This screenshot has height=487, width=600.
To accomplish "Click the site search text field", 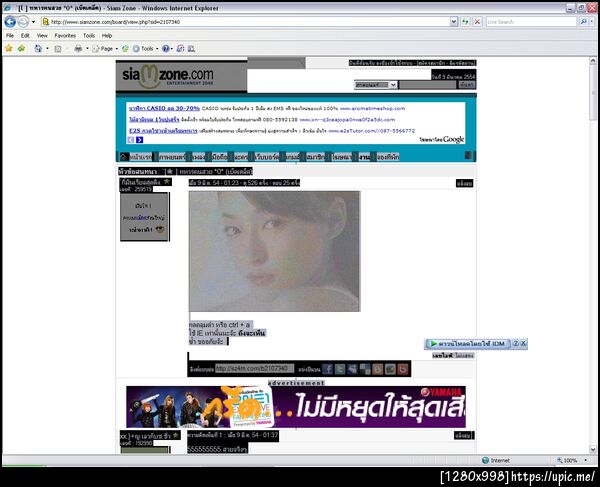I will coord(428,85).
